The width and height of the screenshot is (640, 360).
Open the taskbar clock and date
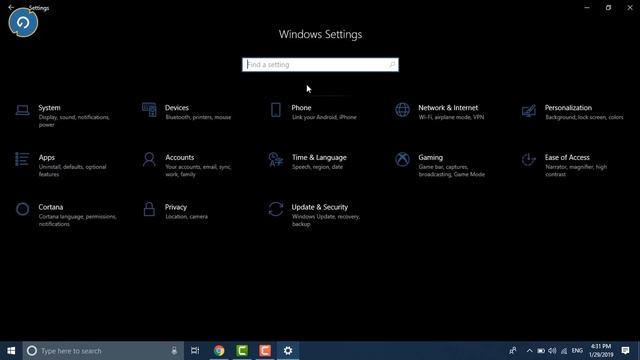pos(601,351)
